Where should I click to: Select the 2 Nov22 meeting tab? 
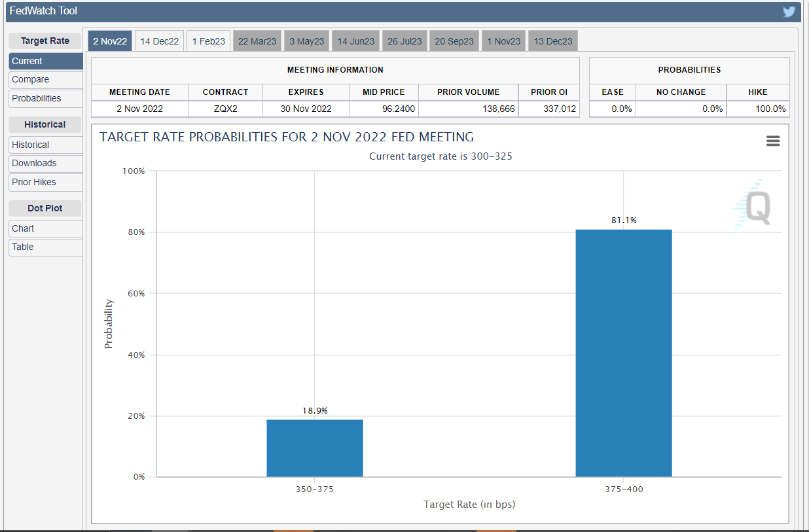pos(110,41)
